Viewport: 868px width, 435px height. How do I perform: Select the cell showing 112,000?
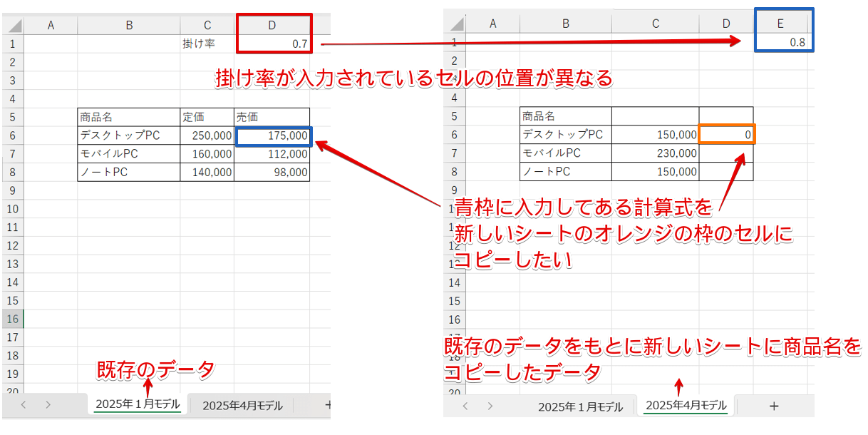click(x=272, y=154)
